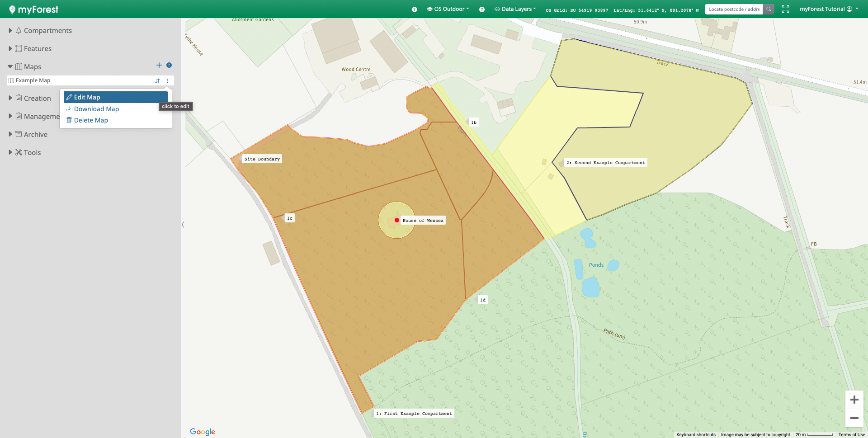The width and height of the screenshot is (868, 438).
Task: Click the zoom in plus button on map
Action: (x=854, y=400)
